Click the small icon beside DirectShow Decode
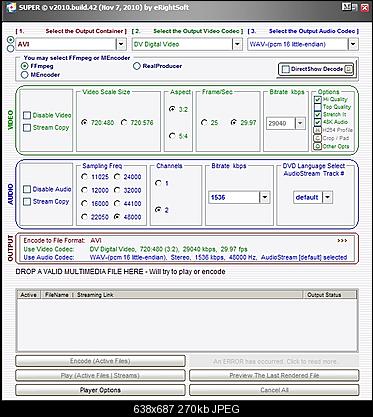The width and height of the screenshot is (373, 417). (348, 69)
